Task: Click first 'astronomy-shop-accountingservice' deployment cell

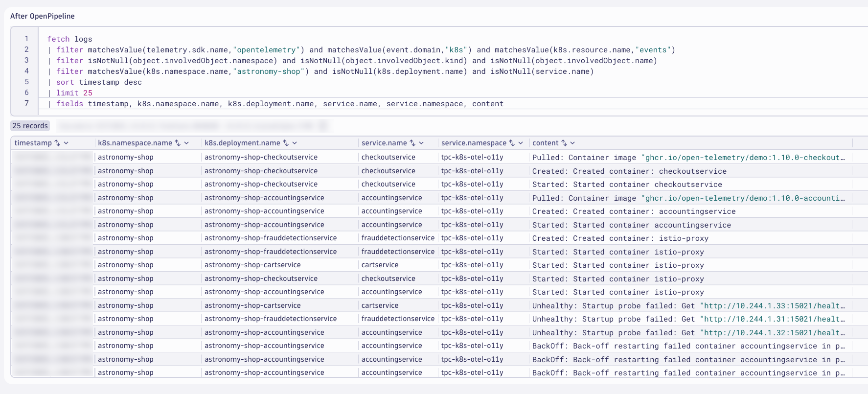Action: click(264, 198)
